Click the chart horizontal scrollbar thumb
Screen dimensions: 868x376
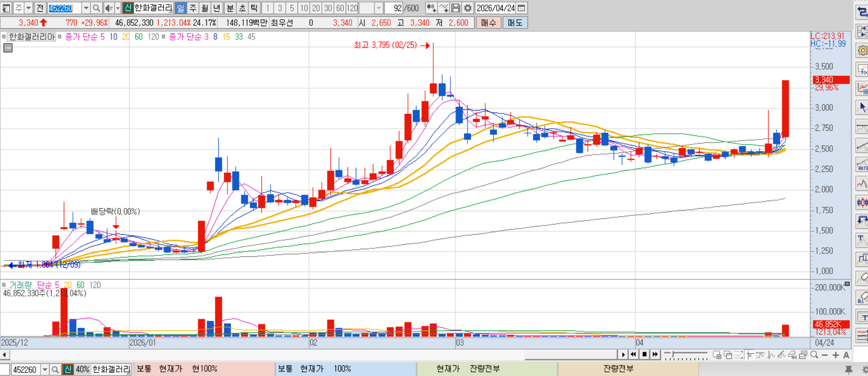[571, 355]
